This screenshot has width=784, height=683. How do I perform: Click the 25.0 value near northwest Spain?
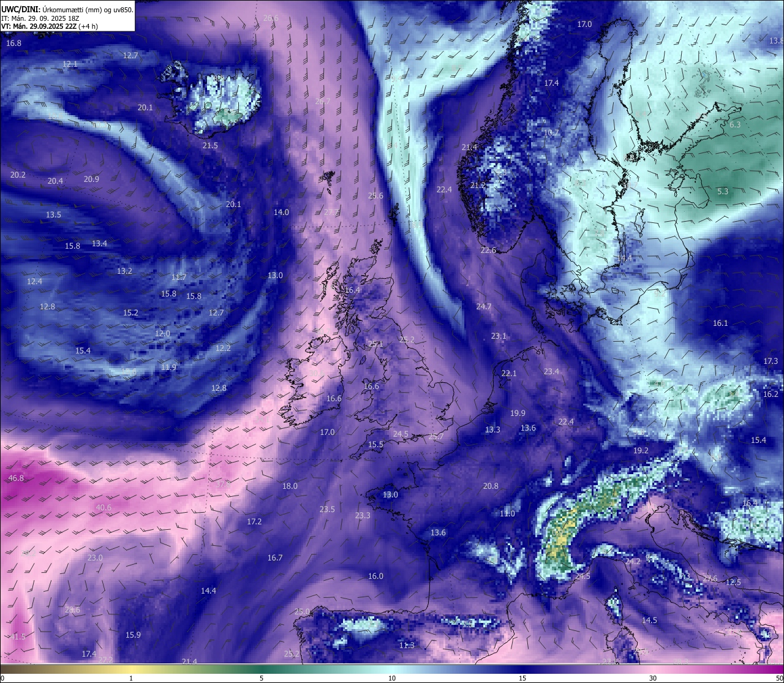pyautogui.click(x=302, y=611)
